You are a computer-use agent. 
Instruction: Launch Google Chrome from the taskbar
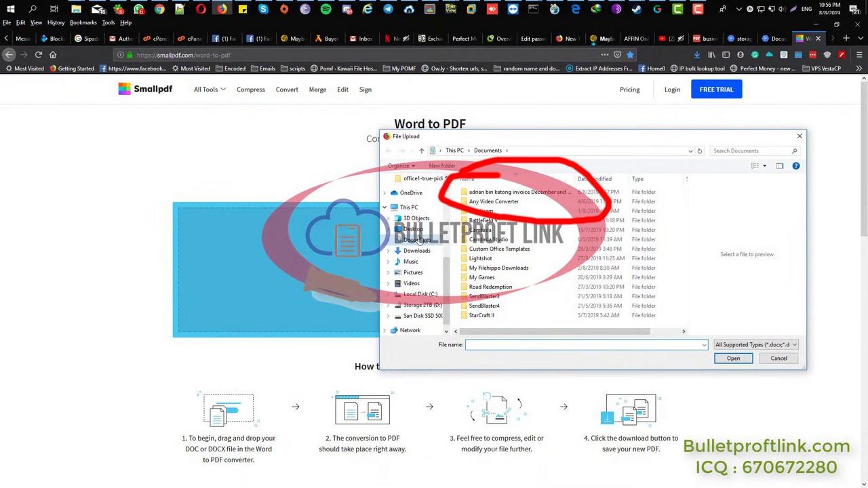point(159,9)
